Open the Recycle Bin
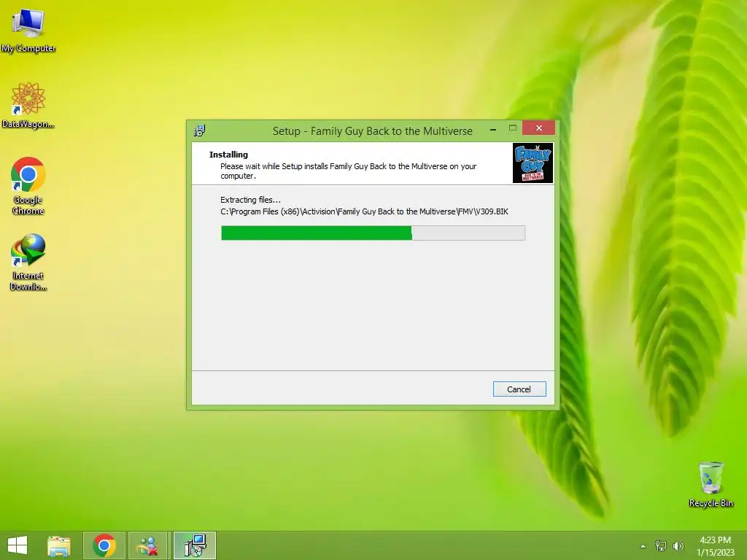Image resolution: width=747 pixels, height=560 pixels. coord(711,484)
